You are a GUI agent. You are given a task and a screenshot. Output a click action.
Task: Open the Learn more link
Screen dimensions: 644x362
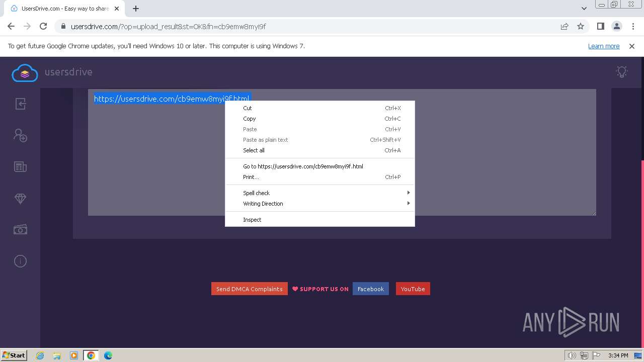coord(604,46)
